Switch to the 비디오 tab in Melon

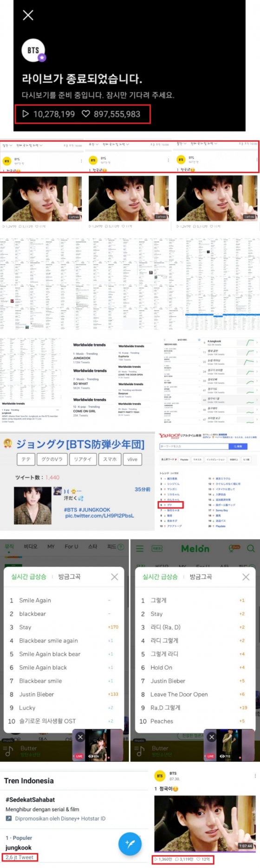click(31, 547)
